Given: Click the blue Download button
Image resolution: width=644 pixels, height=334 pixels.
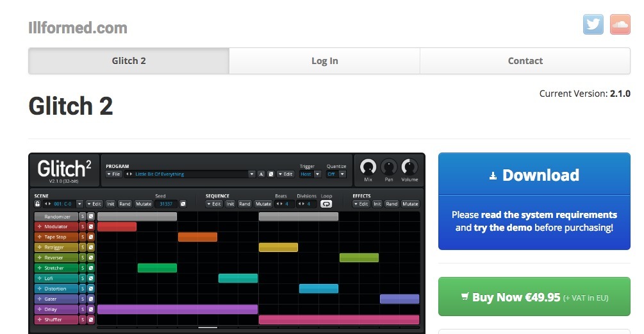Looking at the screenshot, I should [534, 175].
